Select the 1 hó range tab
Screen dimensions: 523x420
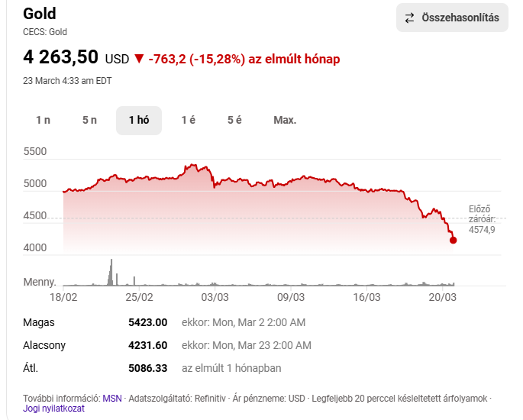pyautogui.click(x=139, y=120)
